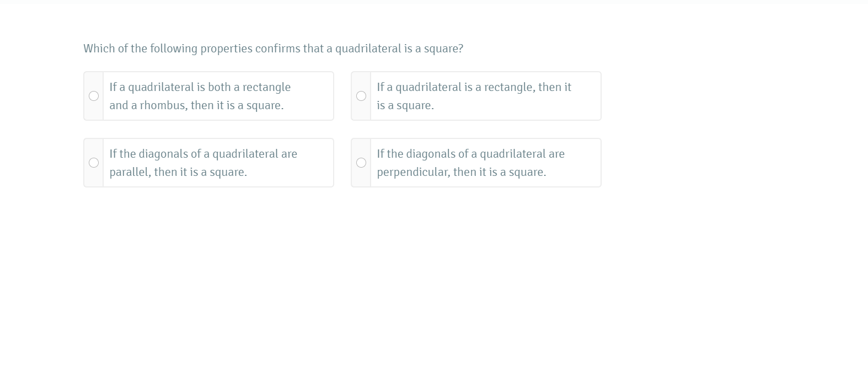Click the word "rhombus" in first answer
The height and width of the screenshot is (370, 868).
[x=163, y=105]
